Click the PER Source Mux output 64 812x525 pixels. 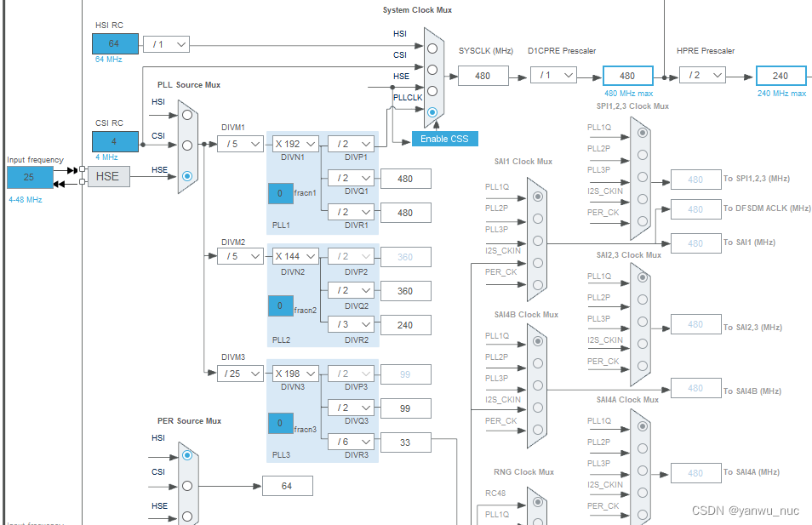[x=288, y=486]
